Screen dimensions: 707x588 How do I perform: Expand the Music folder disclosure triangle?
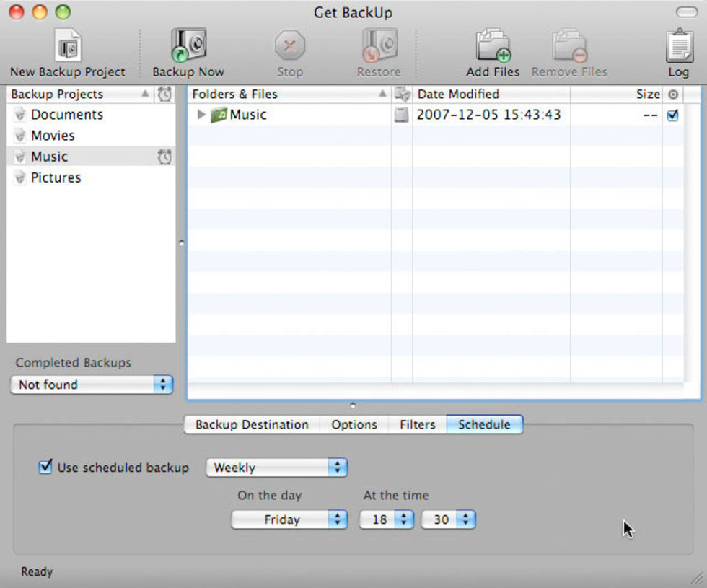pyautogui.click(x=201, y=115)
